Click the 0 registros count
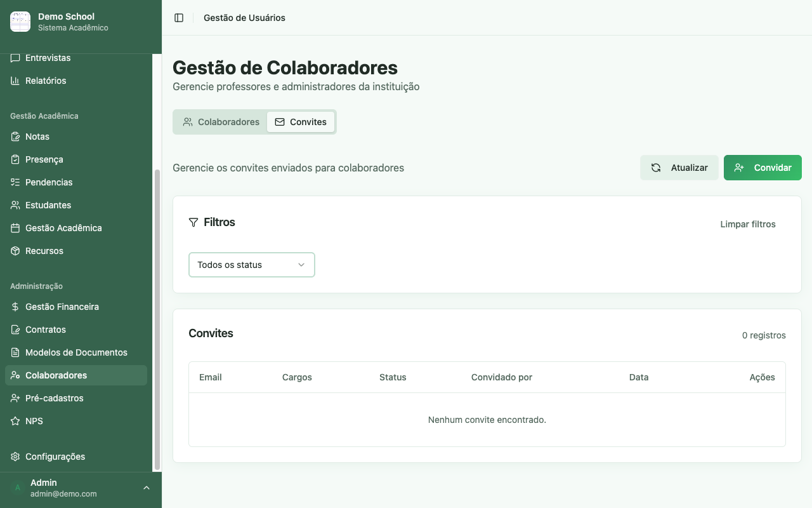This screenshot has width=812, height=508. point(764,335)
